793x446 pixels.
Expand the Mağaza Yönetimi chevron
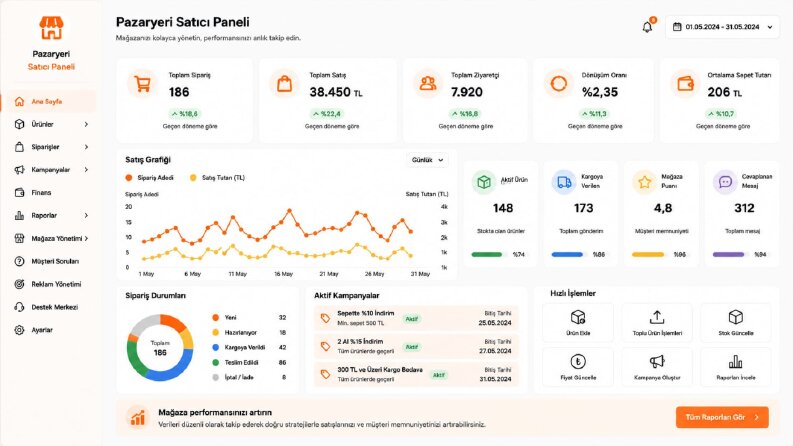click(86, 238)
